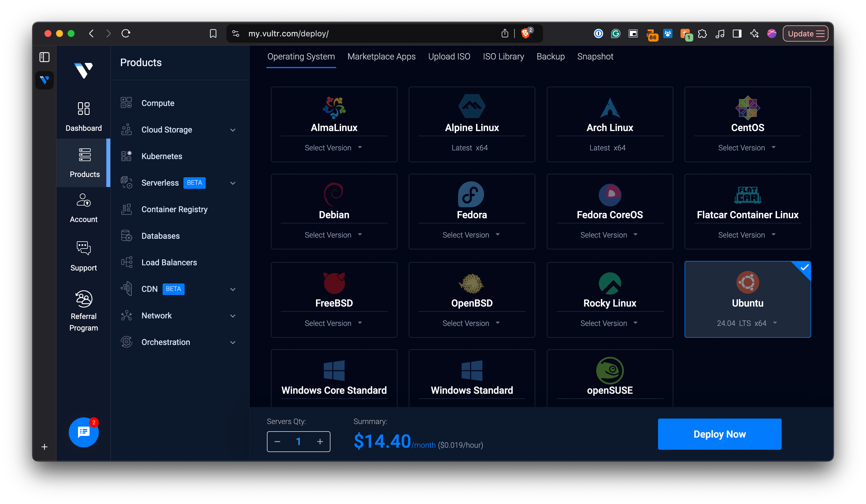Switch to the Snapshot tab
866x504 pixels.
pyautogui.click(x=595, y=56)
